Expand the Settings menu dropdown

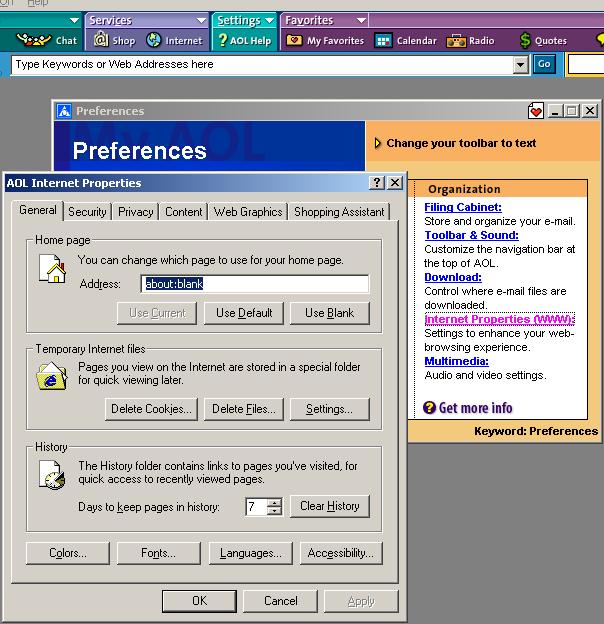click(270, 20)
